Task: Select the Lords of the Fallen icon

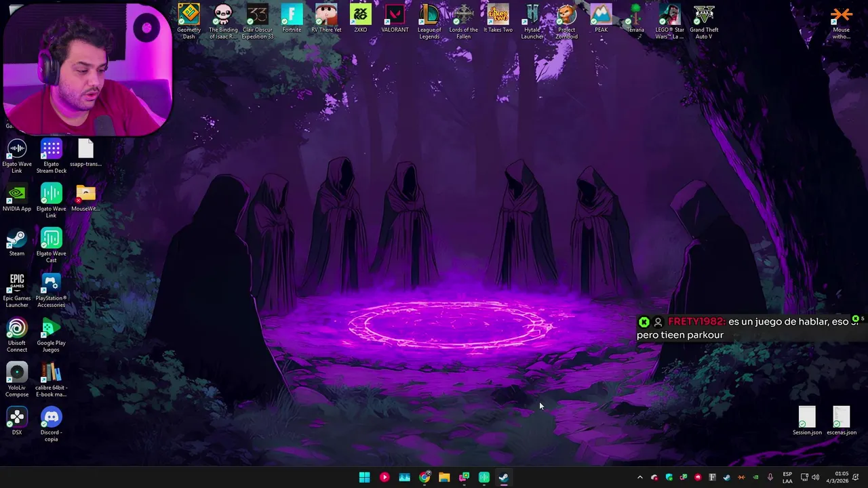Action: (464, 21)
